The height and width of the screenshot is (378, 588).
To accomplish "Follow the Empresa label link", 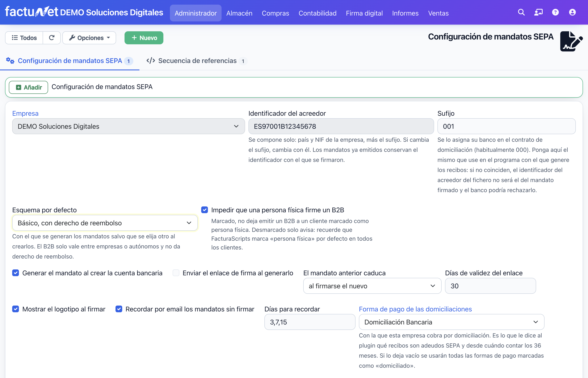I will (x=25, y=113).
